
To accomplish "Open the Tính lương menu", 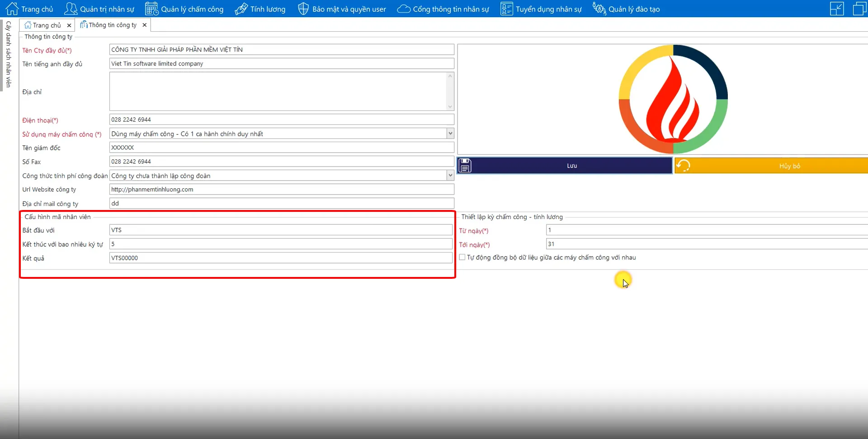I will tap(260, 9).
